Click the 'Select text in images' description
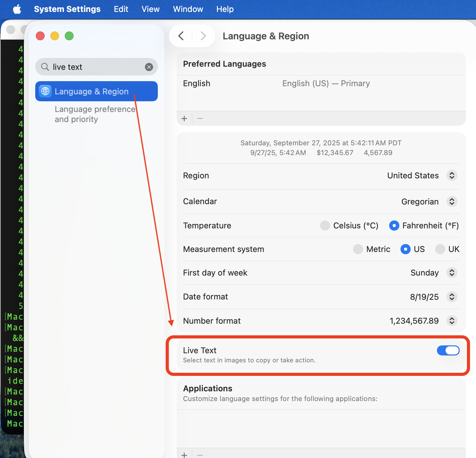 coord(249,360)
